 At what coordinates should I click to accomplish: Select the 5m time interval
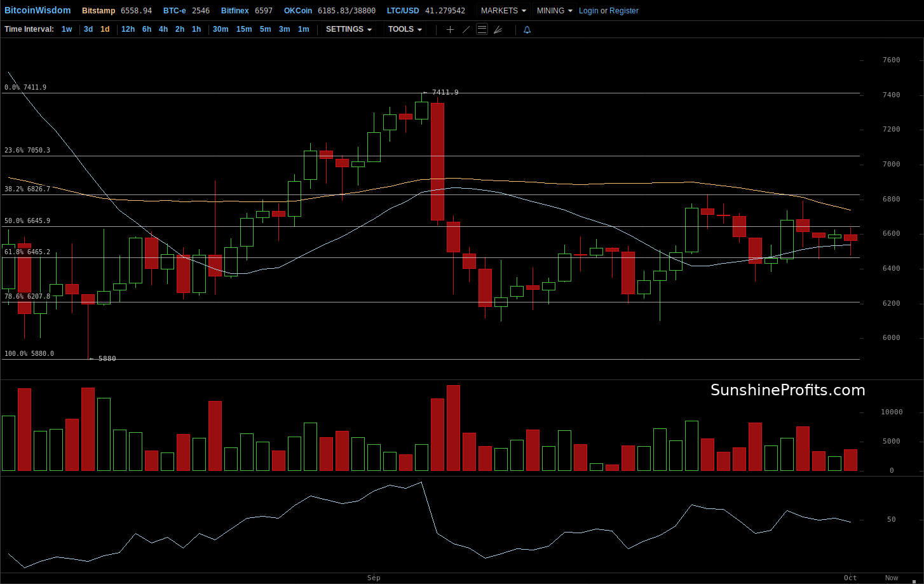click(x=265, y=29)
